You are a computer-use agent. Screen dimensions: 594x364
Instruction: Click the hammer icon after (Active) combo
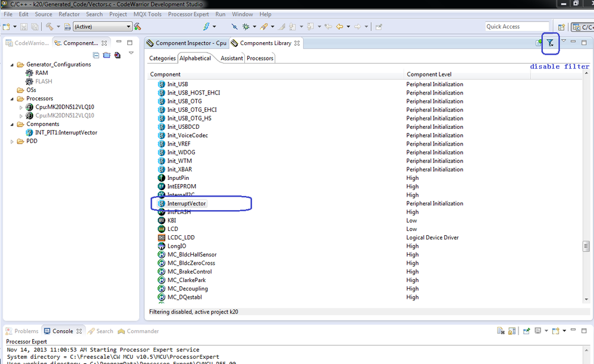tap(137, 27)
